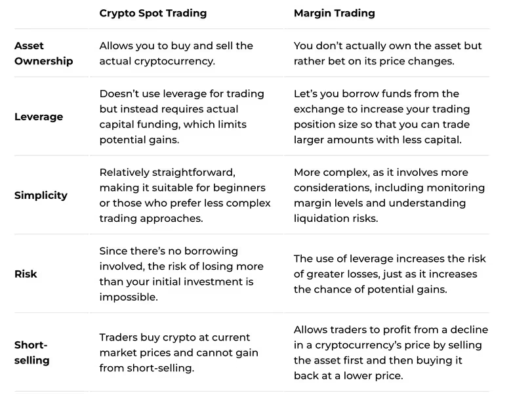Click the Margin Trading column header

pos(334,13)
